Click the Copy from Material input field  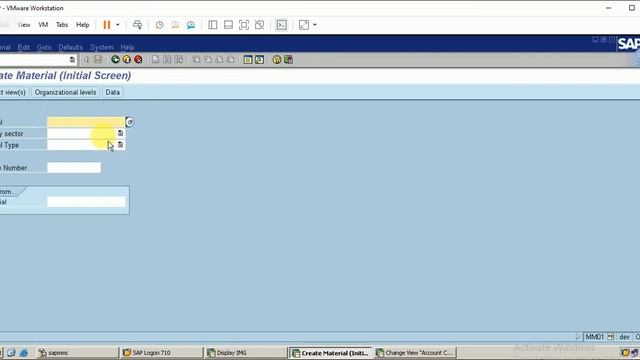86,202
